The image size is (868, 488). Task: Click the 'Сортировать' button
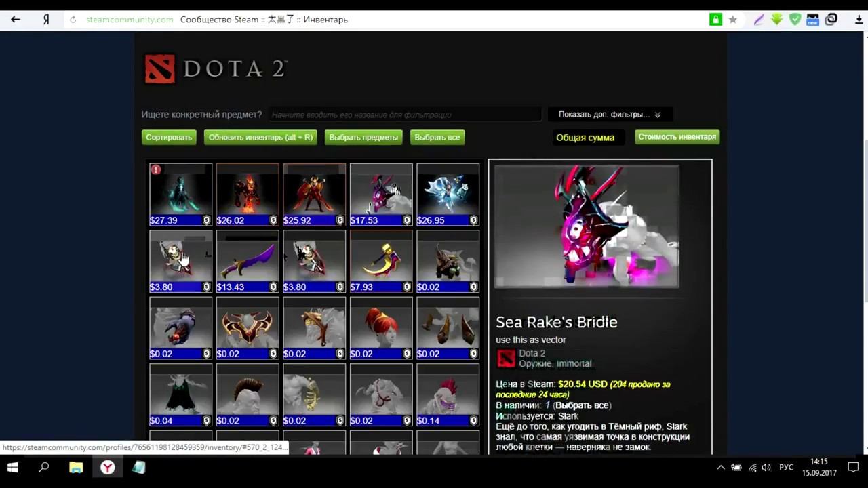tap(169, 137)
